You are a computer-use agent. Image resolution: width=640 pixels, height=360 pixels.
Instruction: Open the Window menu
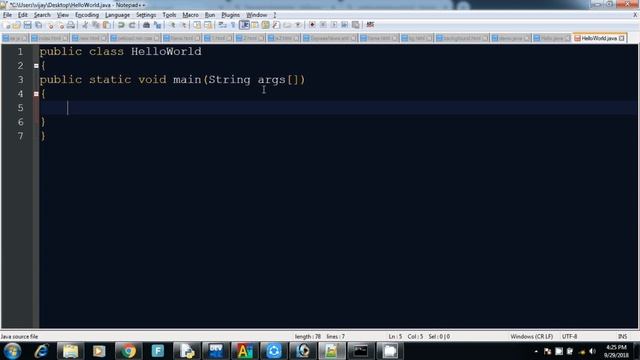click(x=256, y=15)
